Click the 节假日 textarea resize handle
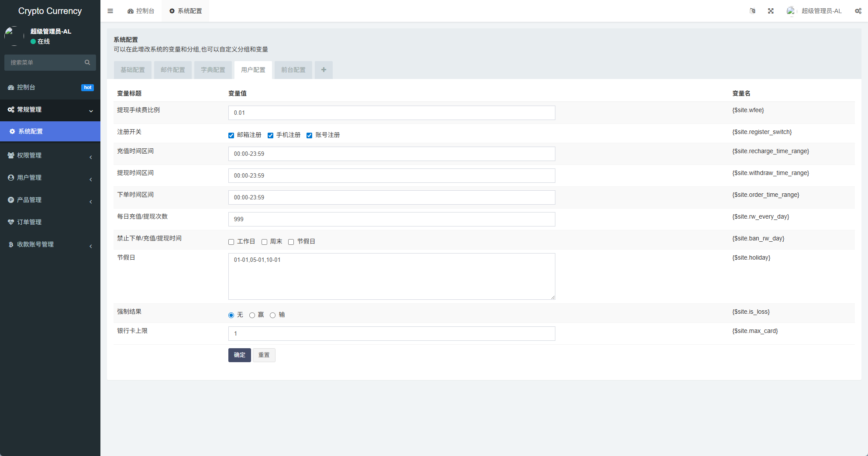 click(553, 297)
